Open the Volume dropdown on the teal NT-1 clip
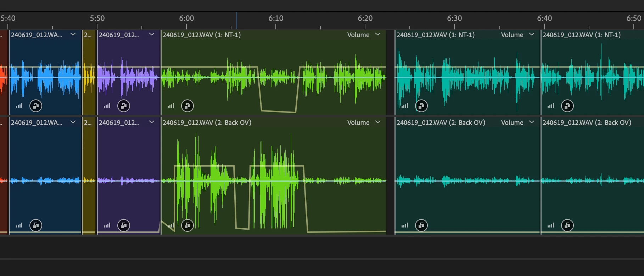 tap(517, 35)
